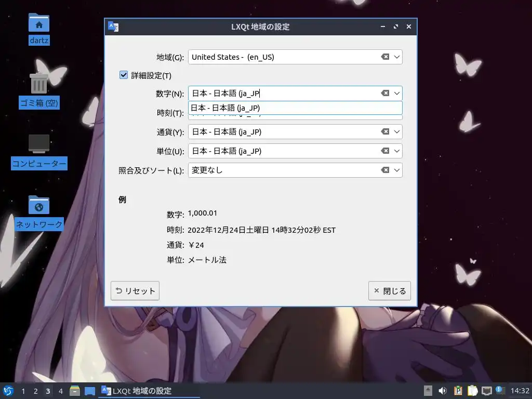The image size is (532, 399).
Task: Switch to workspace 3 in the pager
Action: click(x=48, y=391)
